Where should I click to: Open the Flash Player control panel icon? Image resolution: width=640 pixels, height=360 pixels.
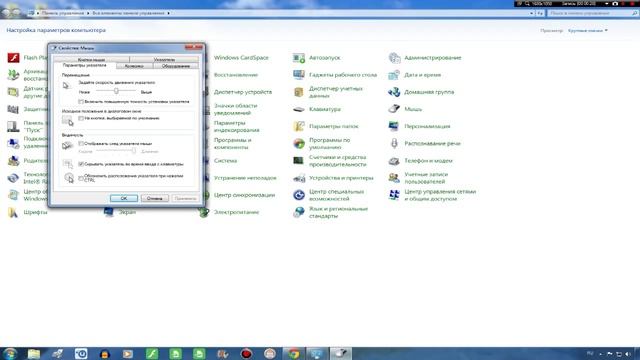(13, 58)
